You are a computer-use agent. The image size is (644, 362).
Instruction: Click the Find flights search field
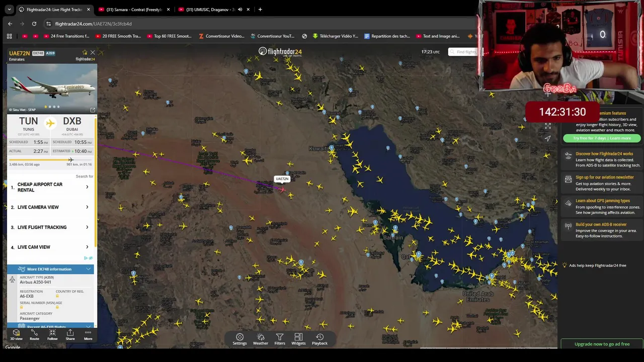(x=465, y=52)
